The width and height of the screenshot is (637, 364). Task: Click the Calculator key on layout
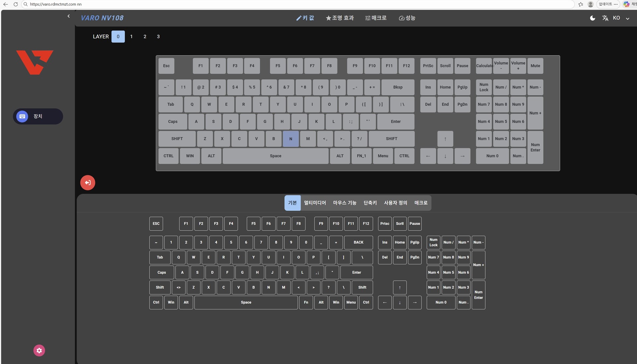point(484,66)
